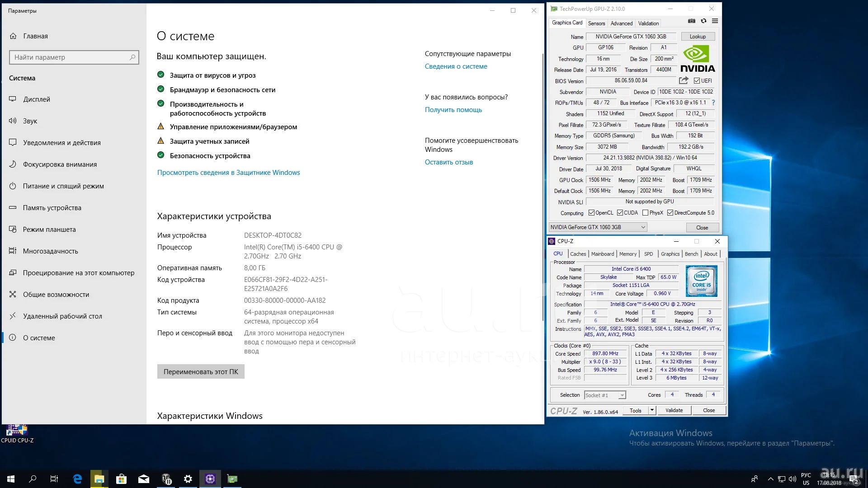The height and width of the screenshot is (488, 868).
Task: Click Просмотреть сведения в Защитнике Windows link
Action: click(x=228, y=173)
